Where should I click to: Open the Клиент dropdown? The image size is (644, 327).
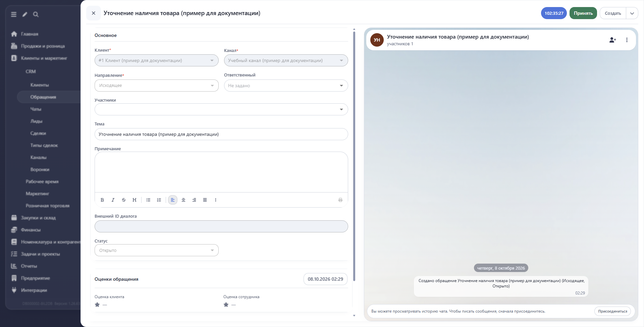(x=157, y=60)
